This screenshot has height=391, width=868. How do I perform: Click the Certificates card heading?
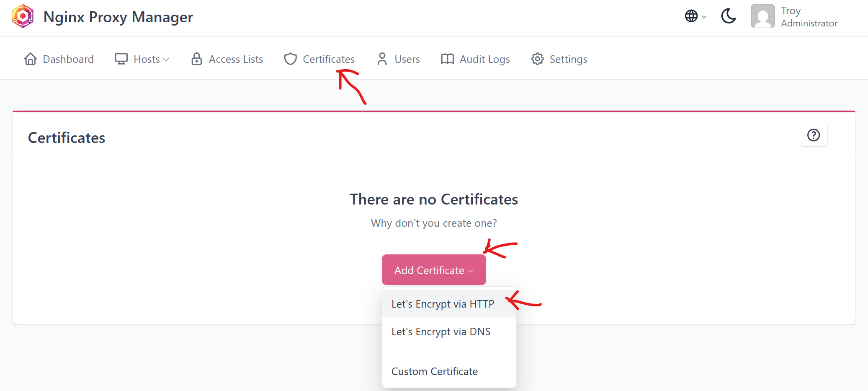[x=67, y=138]
